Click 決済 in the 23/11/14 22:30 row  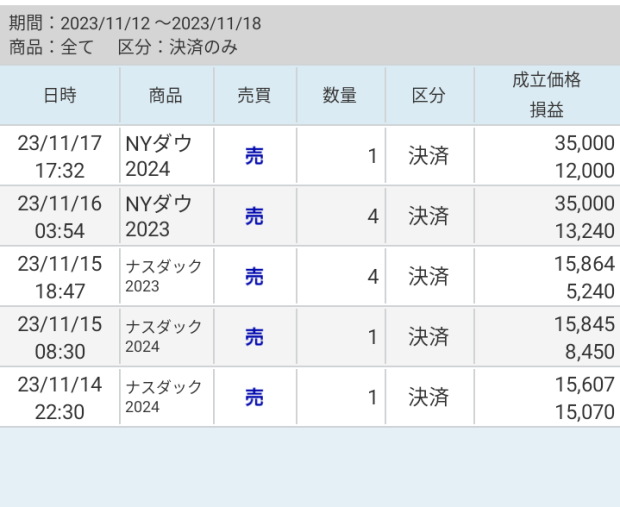pos(428,397)
